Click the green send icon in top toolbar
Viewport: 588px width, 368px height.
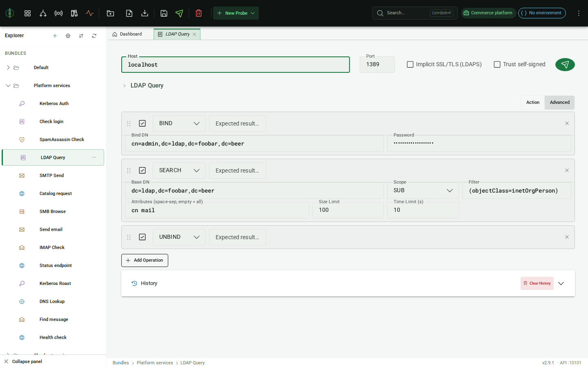[x=179, y=13]
